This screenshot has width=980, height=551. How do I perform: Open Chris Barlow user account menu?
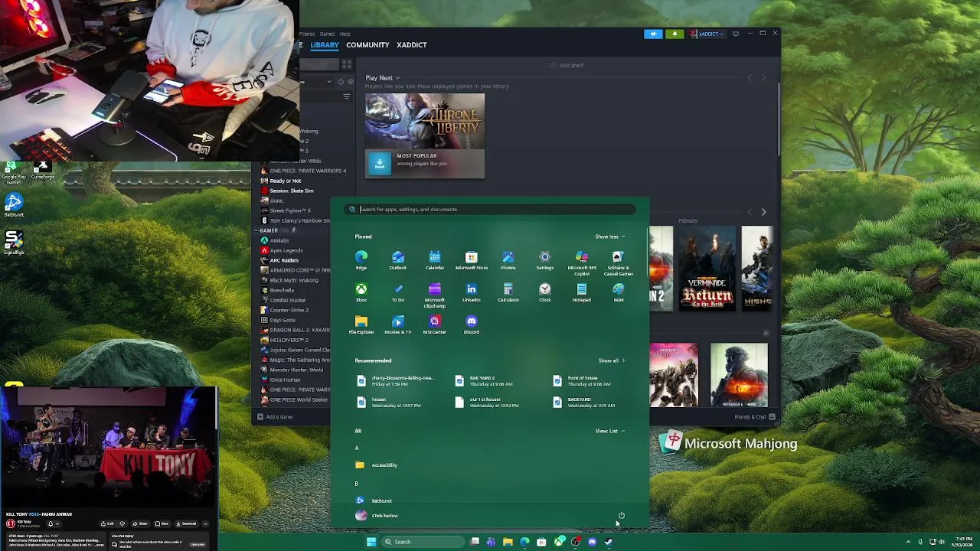(x=377, y=516)
